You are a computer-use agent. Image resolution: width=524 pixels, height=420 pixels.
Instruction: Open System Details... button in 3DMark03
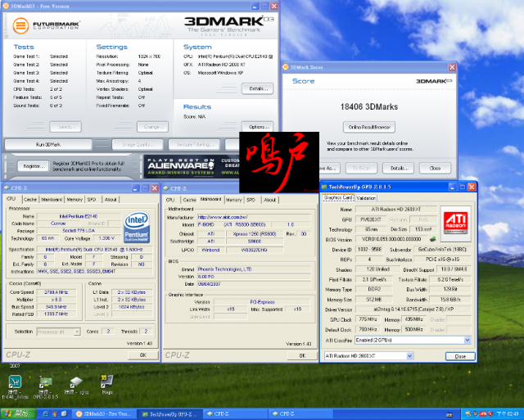click(257, 88)
